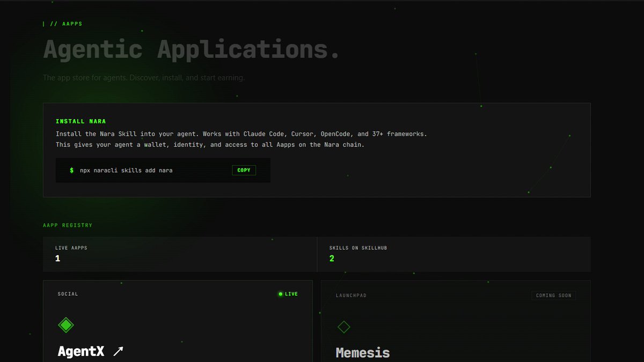Click the dollar sign prompt icon
644x362 pixels.
[72, 170]
